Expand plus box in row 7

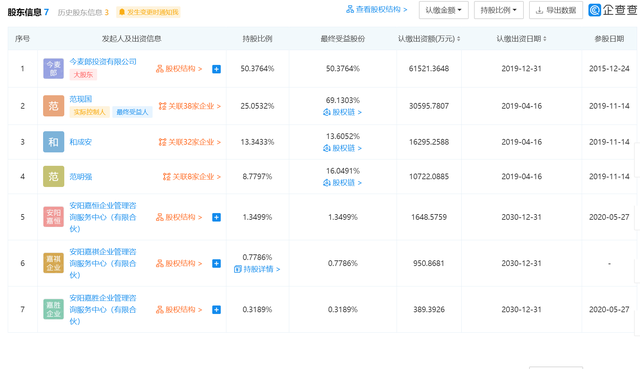point(216,310)
